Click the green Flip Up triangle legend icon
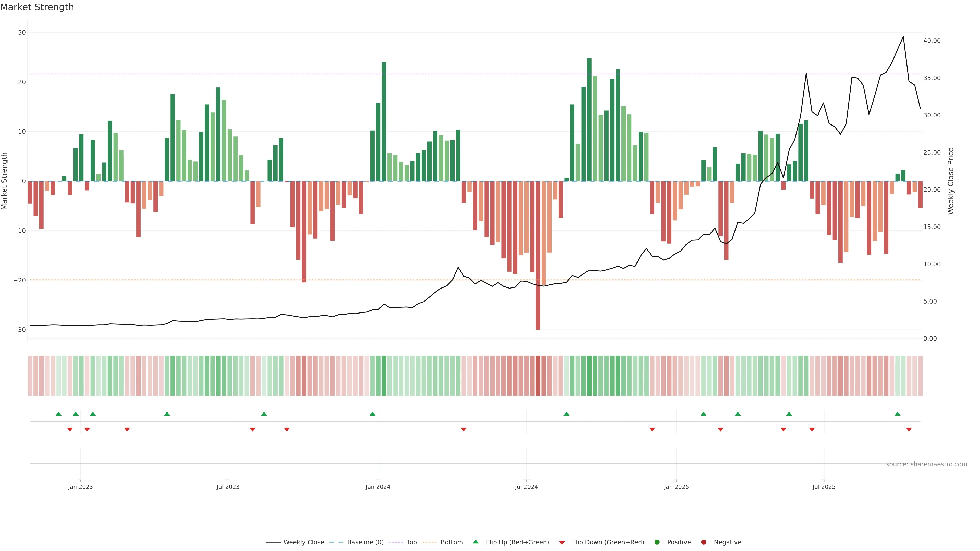The width and height of the screenshot is (980, 551). pyautogui.click(x=475, y=542)
